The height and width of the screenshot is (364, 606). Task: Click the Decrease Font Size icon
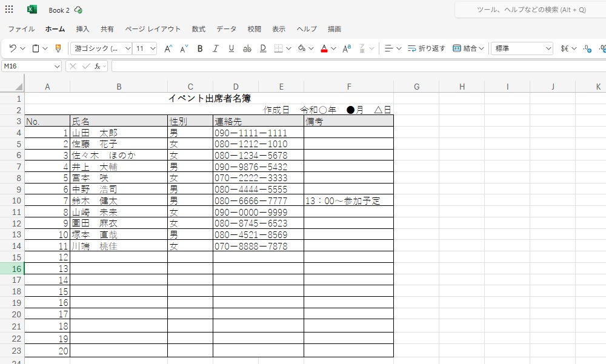pos(184,48)
